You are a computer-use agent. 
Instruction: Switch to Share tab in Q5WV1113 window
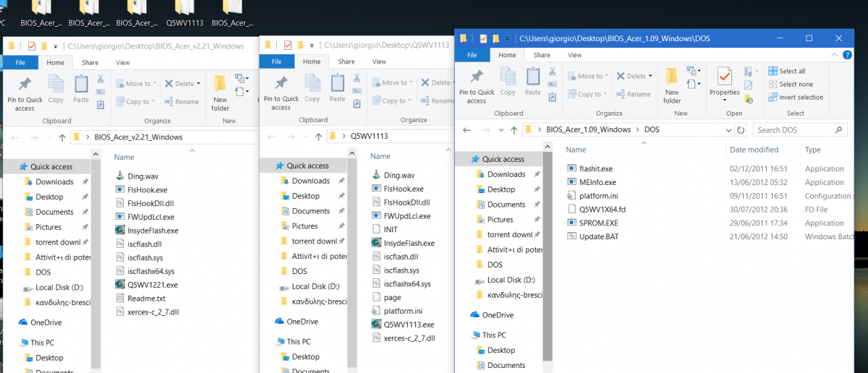(x=346, y=62)
